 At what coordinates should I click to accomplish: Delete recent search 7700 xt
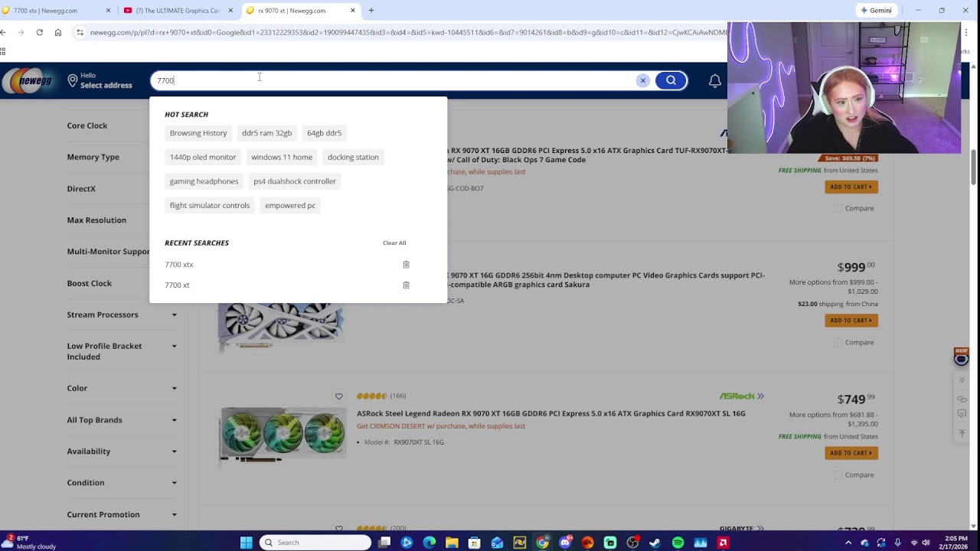click(406, 285)
